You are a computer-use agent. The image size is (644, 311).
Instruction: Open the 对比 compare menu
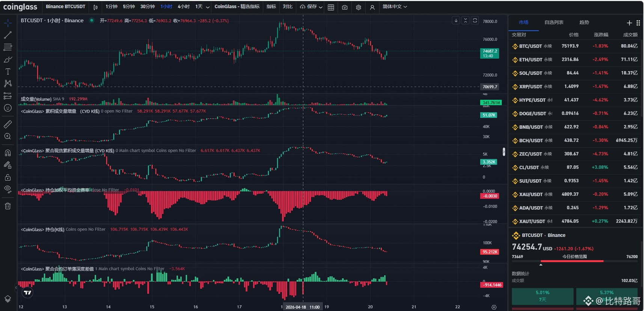[x=288, y=7]
